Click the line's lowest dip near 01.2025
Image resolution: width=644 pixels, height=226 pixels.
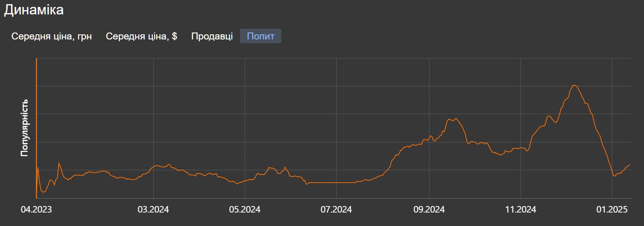pyautogui.click(x=614, y=176)
